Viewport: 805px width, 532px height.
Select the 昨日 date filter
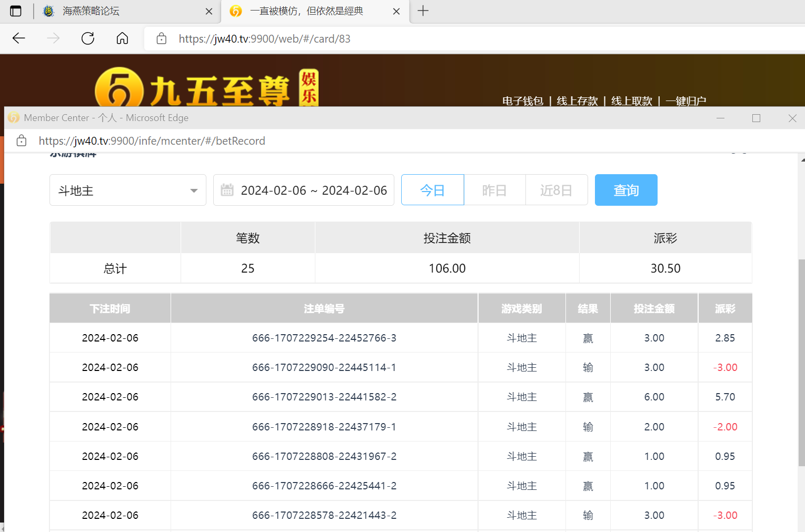494,190
